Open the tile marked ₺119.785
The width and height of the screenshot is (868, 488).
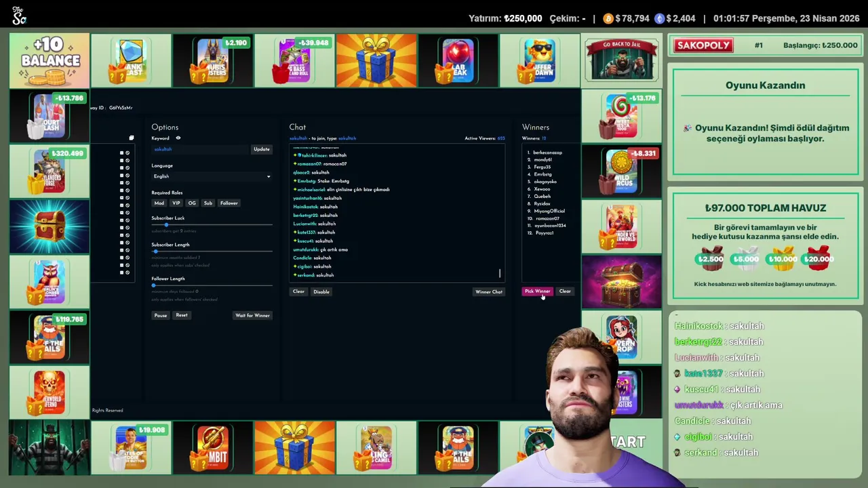[50, 337]
